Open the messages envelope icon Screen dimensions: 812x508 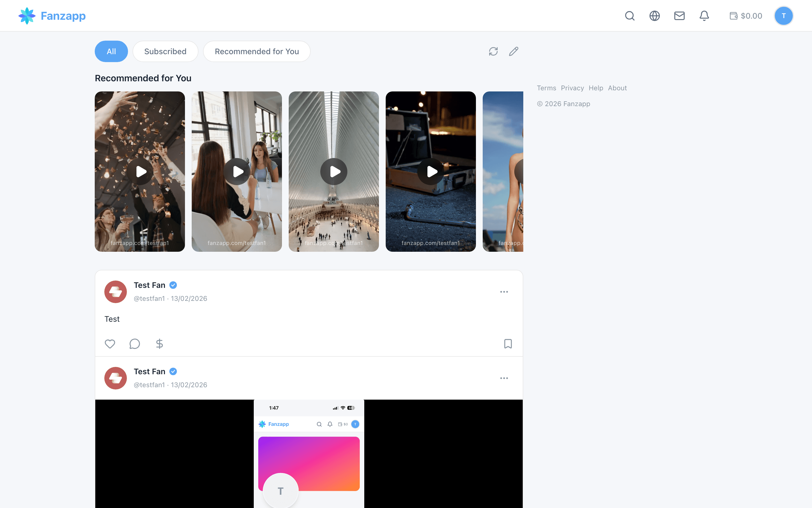coord(679,16)
